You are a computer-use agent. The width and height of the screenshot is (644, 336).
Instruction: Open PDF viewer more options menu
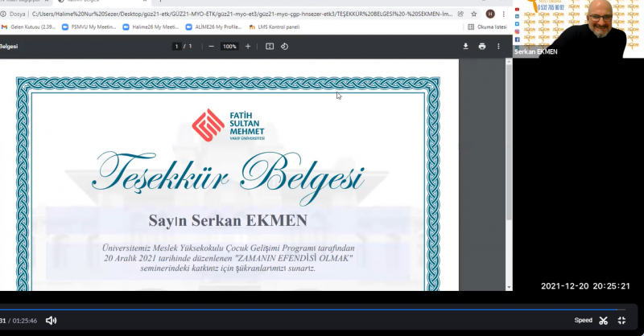[x=499, y=47]
